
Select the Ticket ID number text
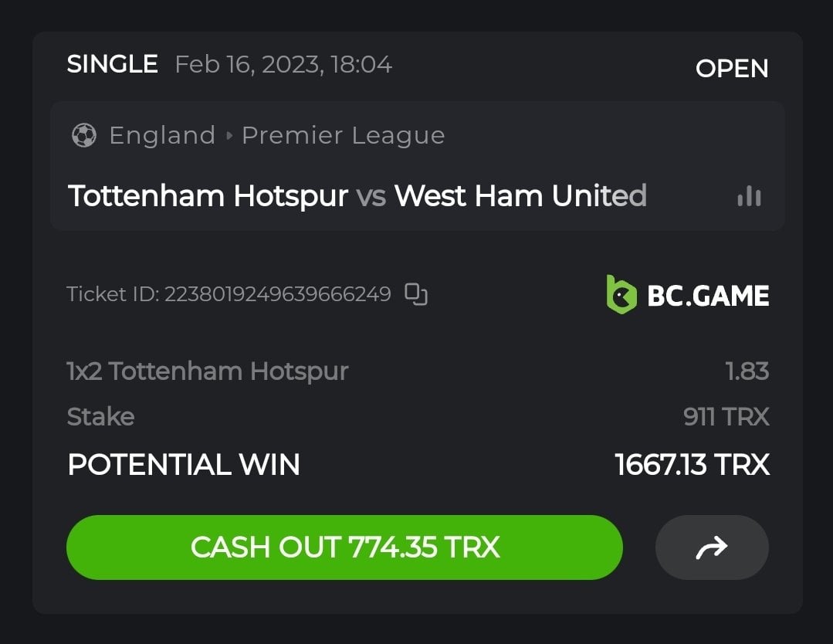(x=277, y=294)
